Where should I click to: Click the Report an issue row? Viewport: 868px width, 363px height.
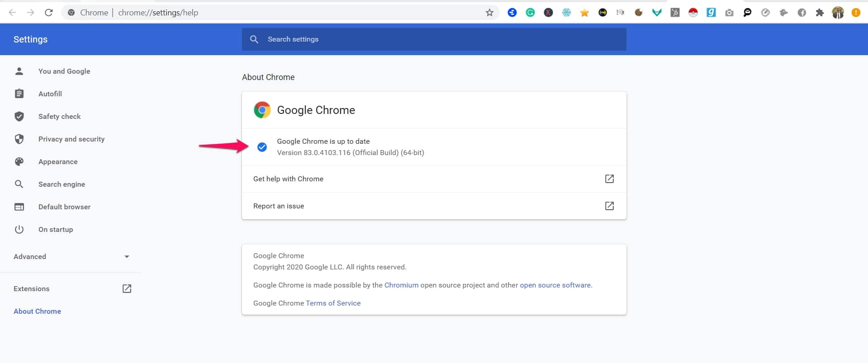pos(434,206)
